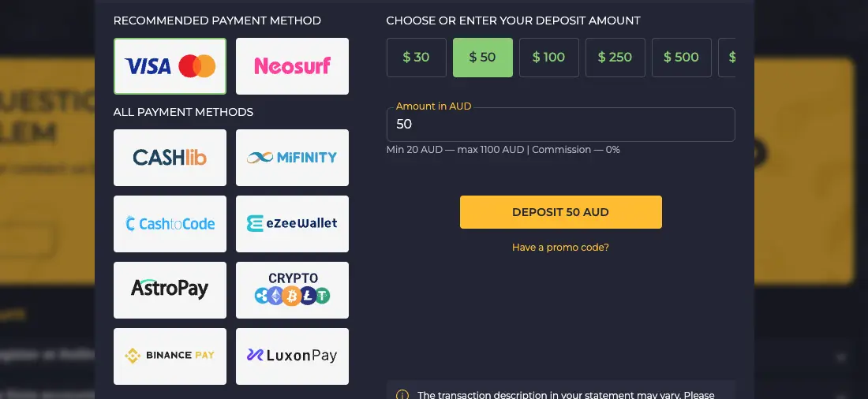Choose Neosurf payment method
The image size is (868, 399).
pyautogui.click(x=292, y=66)
